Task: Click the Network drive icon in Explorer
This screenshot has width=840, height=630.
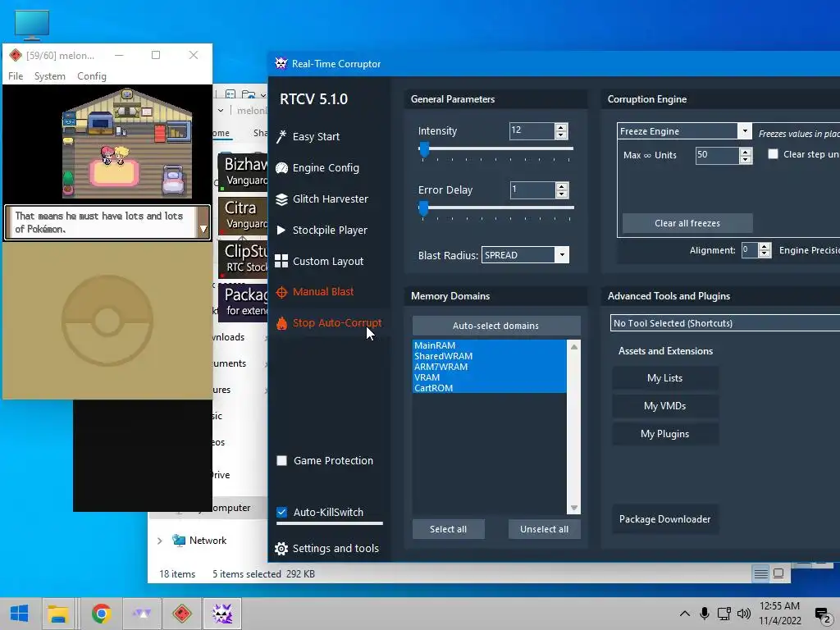Action: (178, 541)
